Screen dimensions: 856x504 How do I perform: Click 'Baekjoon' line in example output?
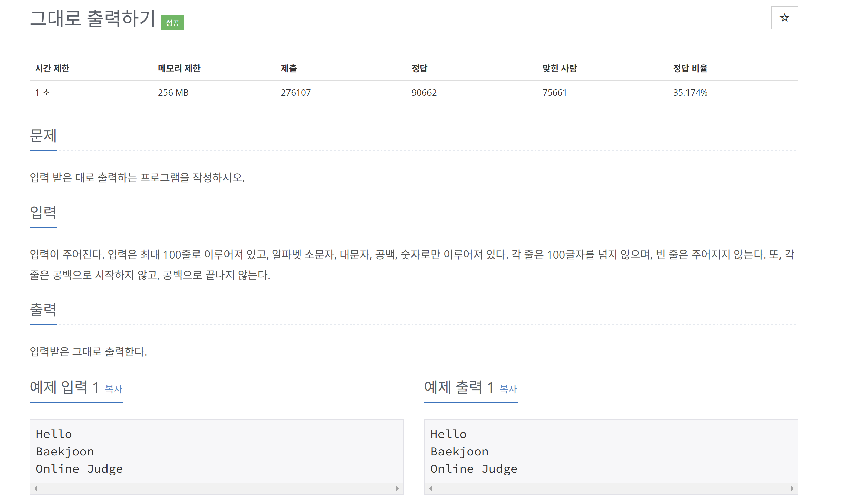(x=459, y=452)
